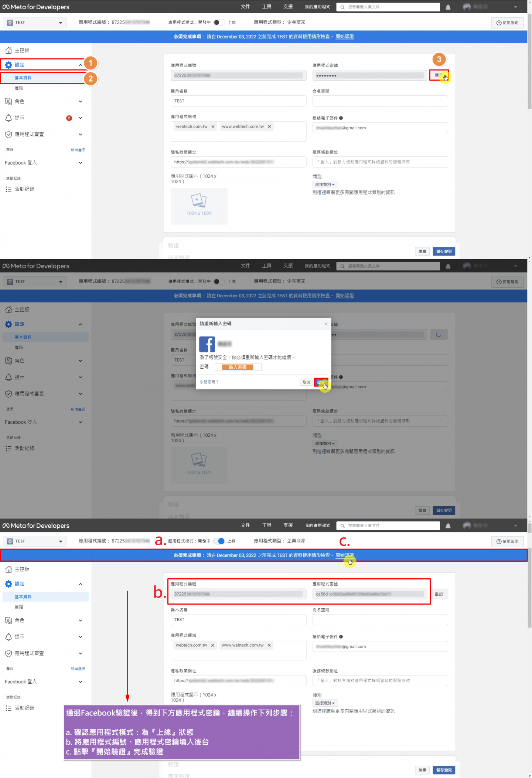Click the 忘記密碼？ link in the dialog
The height and width of the screenshot is (778, 532).
tap(209, 382)
